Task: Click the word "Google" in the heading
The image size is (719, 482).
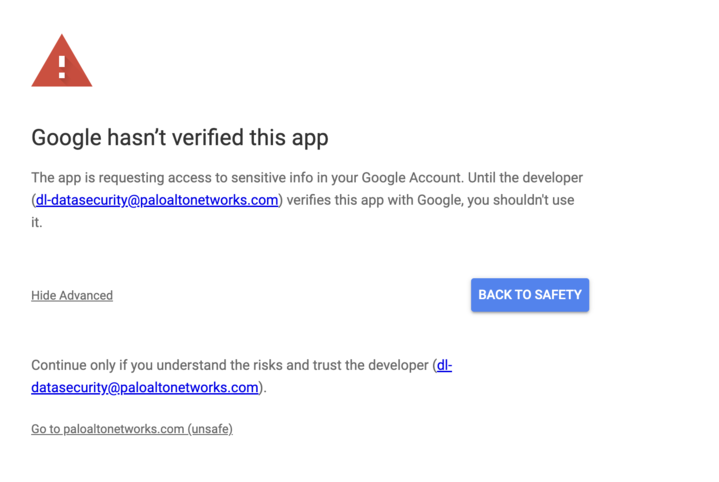Action: (67, 137)
